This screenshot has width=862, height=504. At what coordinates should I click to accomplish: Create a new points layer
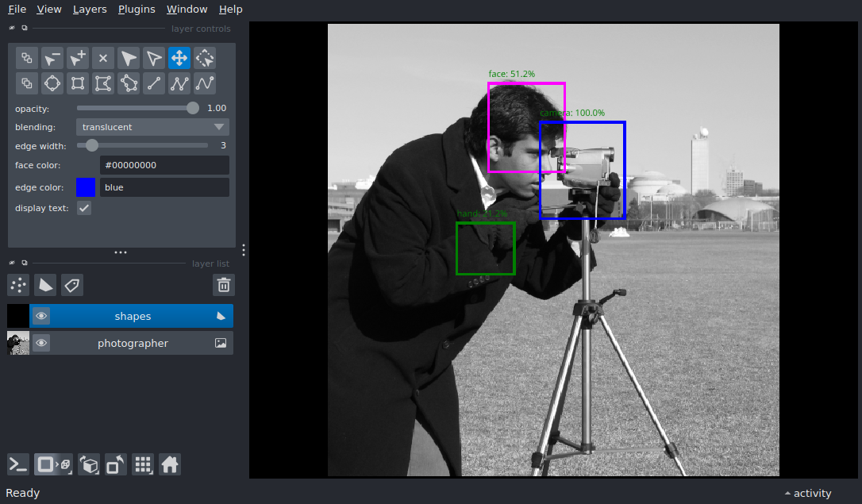(18, 285)
